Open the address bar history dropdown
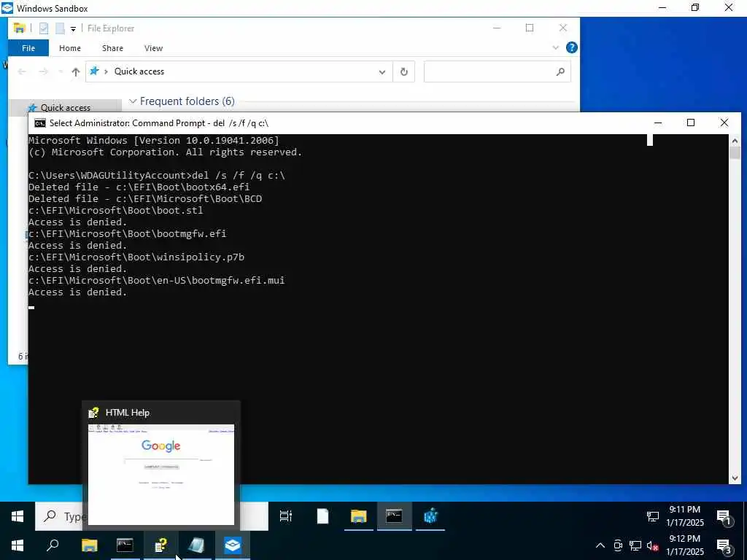 [382, 72]
